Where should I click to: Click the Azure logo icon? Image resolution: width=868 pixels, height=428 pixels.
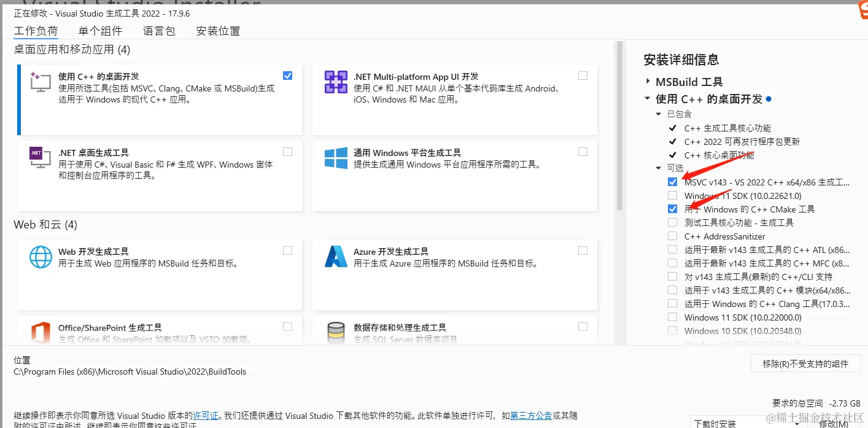(336, 257)
